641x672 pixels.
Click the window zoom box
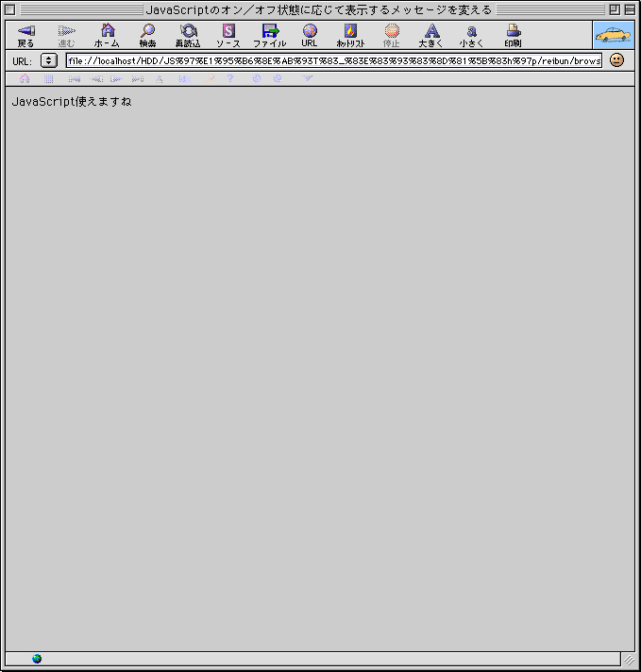615,9
